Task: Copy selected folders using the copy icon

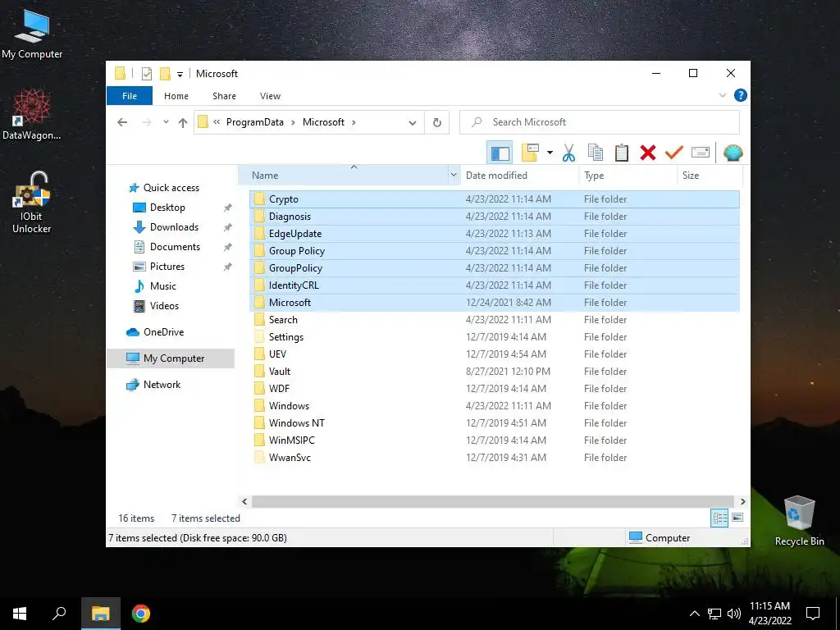Action: click(596, 153)
